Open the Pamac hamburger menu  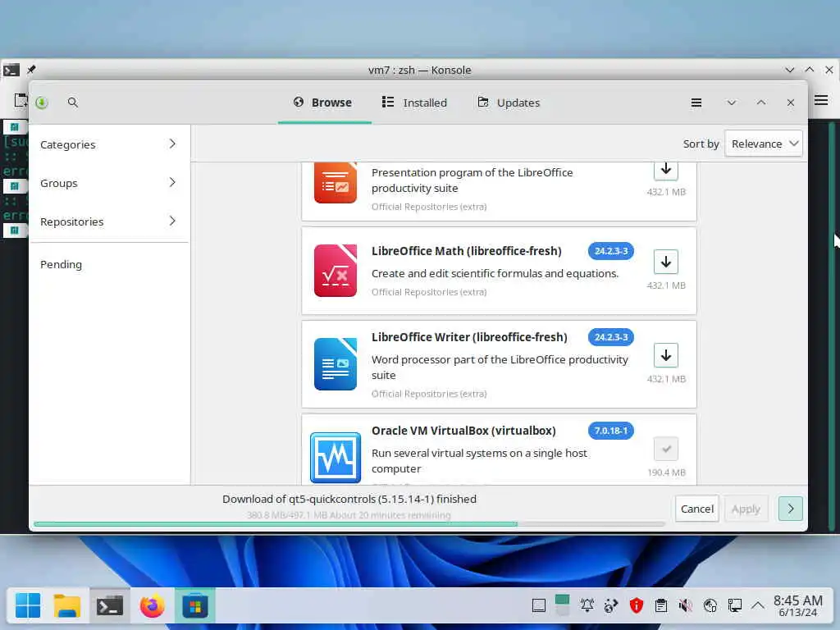(696, 103)
